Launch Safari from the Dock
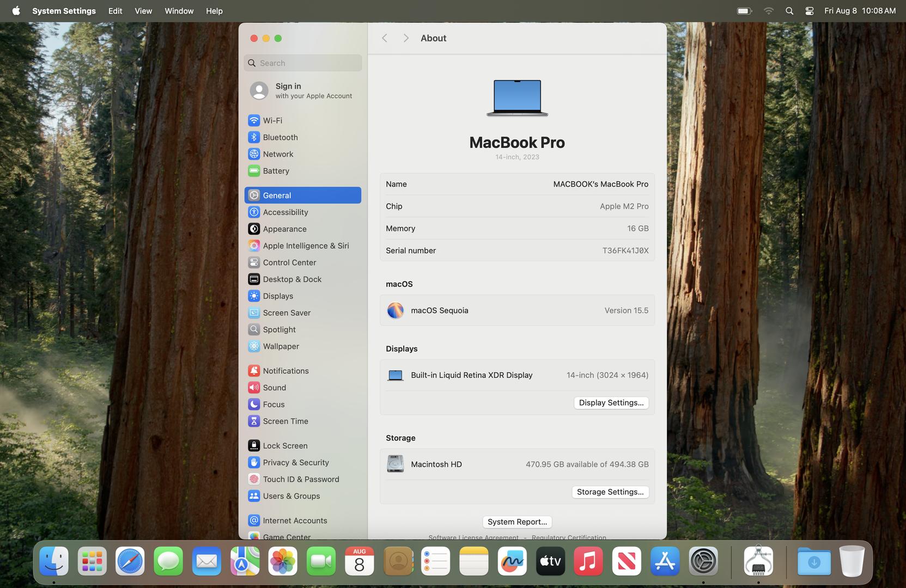This screenshot has height=588, width=906. click(130, 561)
